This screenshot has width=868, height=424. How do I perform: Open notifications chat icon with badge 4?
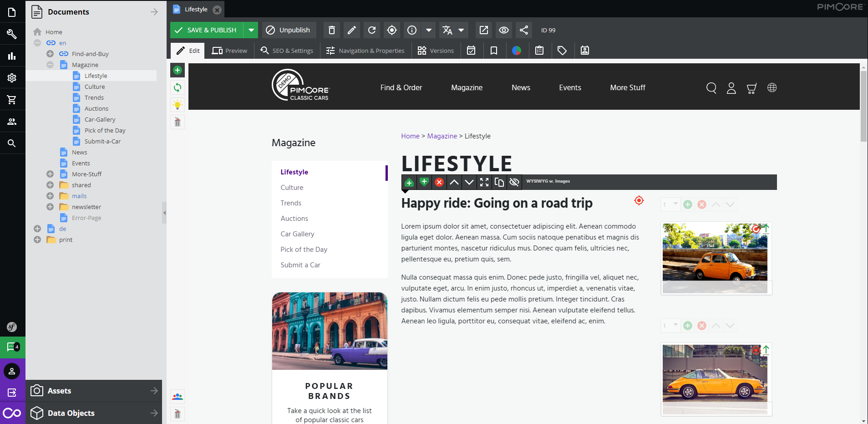pos(12,347)
